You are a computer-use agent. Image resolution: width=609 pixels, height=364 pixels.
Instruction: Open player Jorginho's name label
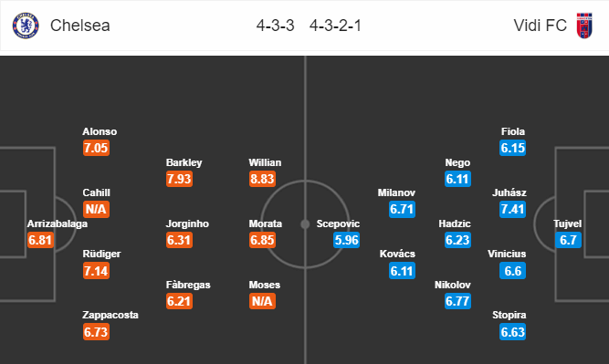tap(187, 224)
